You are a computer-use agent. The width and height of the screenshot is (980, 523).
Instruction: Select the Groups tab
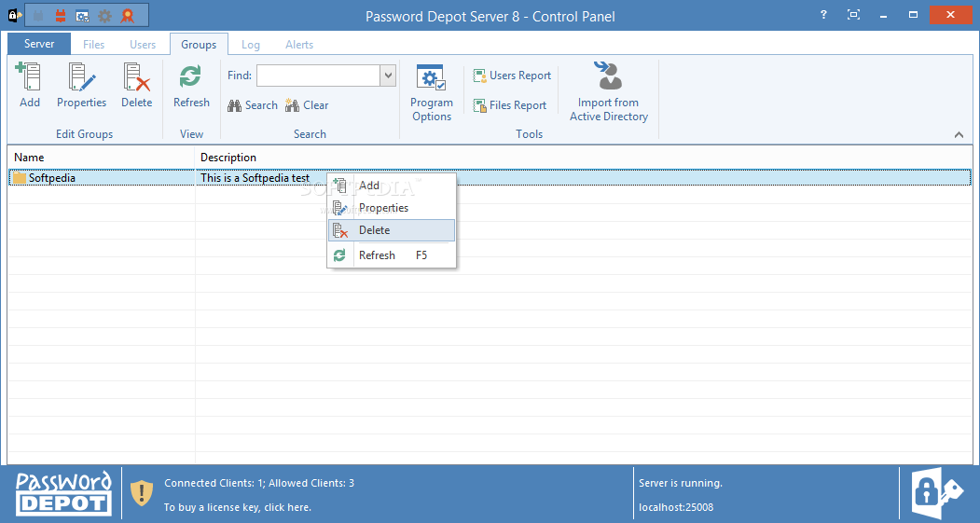point(199,45)
